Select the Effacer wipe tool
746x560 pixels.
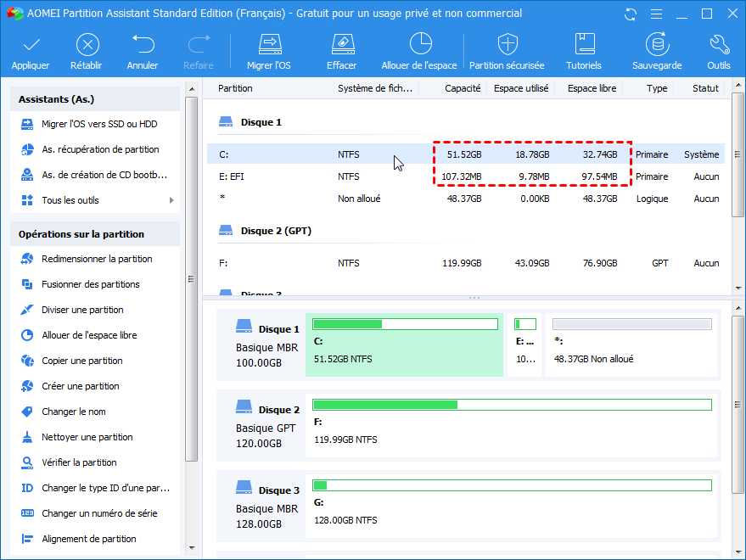[341, 45]
